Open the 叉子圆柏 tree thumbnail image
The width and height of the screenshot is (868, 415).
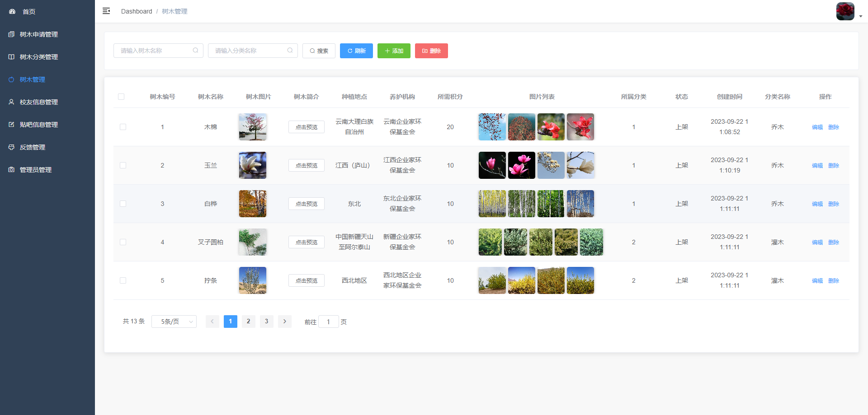click(253, 242)
